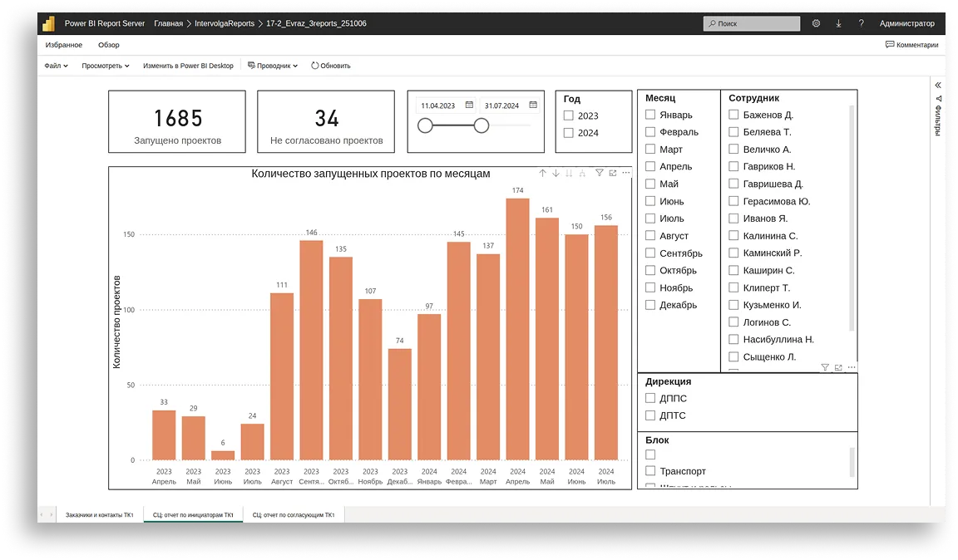This screenshot has height=560, width=958.
Task: Open focus mode for the bar chart
Action: [613, 173]
